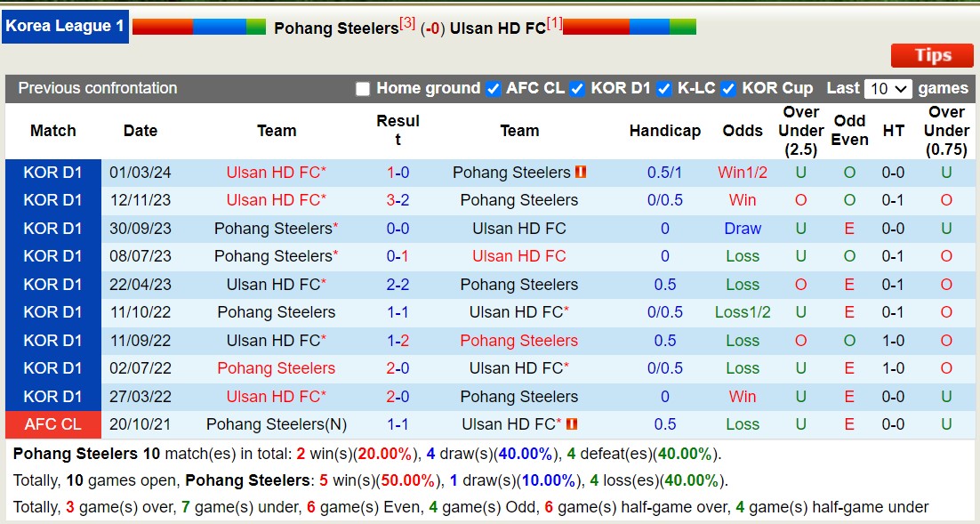Click the Win1/2 odds link in the first row
980x524 pixels.
(x=742, y=173)
